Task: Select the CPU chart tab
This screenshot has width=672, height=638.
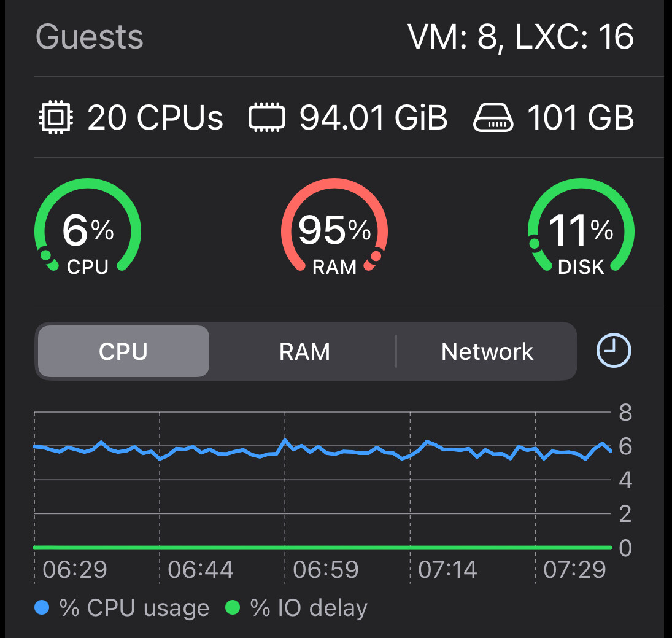Action: tap(123, 352)
